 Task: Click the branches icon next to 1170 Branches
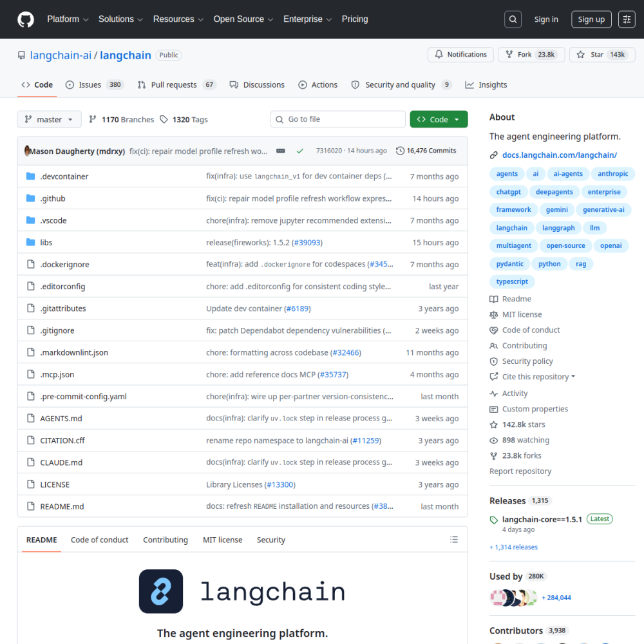click(93, 119)
